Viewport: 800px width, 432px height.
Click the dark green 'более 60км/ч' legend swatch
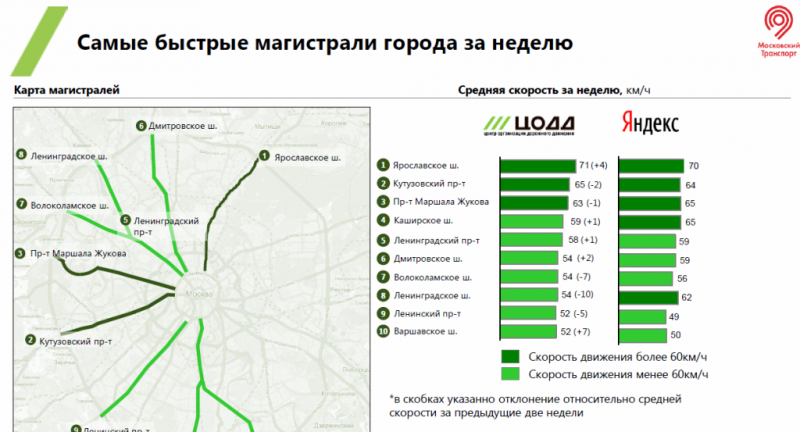point(510,357)
